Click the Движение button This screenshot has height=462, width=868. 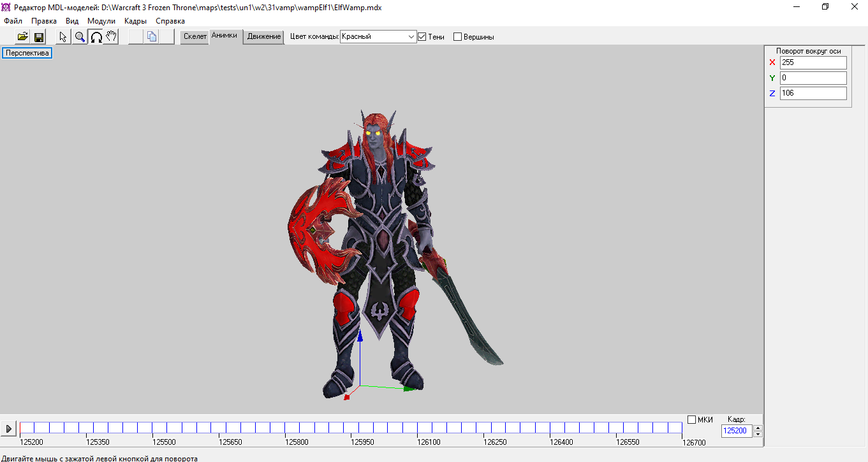click(x=264, y=36)
